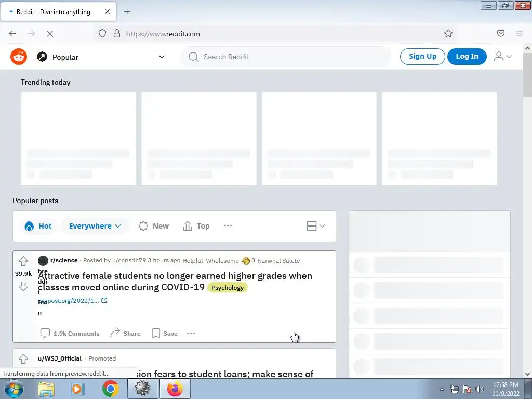Image resolution: width=532 pixels, height=399 pixels.
Task: Open Save to Pocket icon
Action: [501, 33]
